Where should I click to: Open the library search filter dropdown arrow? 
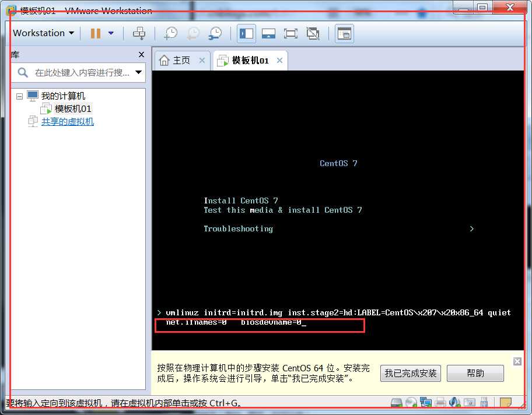[x=138, y=72]
